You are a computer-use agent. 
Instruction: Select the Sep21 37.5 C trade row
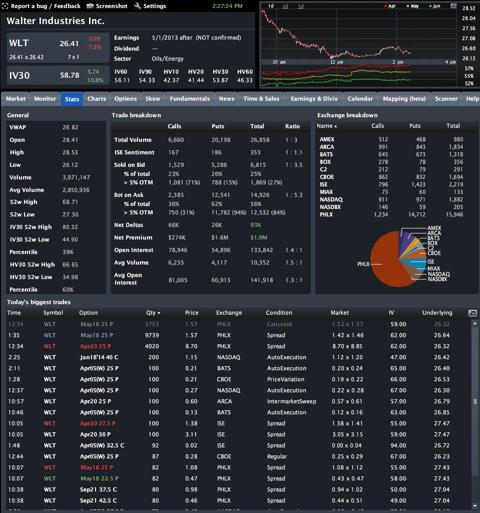237,490
